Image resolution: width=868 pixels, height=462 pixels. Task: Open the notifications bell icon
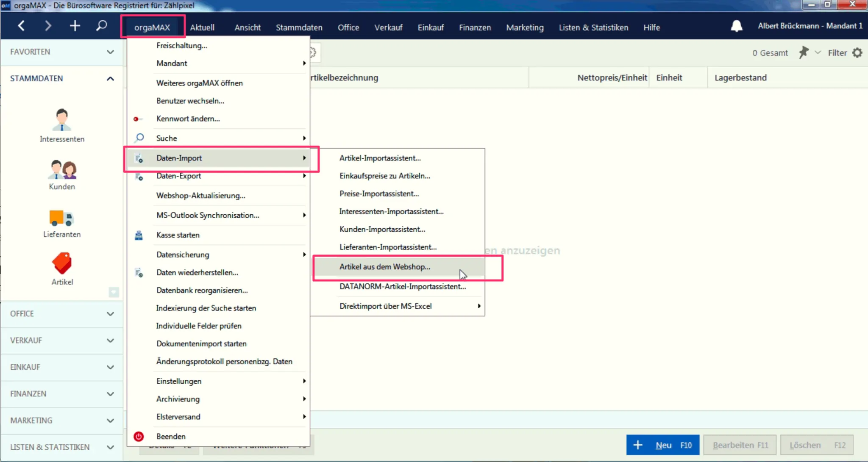(737, 26)
